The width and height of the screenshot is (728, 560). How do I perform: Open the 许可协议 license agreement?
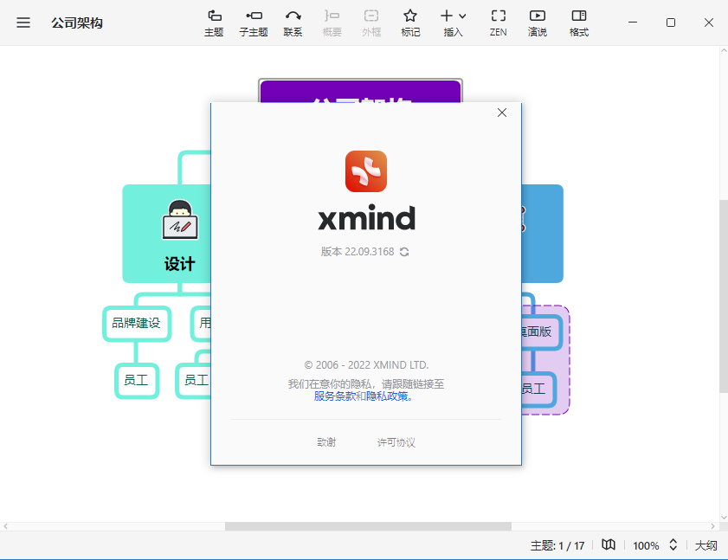click(x=396, y=442)
